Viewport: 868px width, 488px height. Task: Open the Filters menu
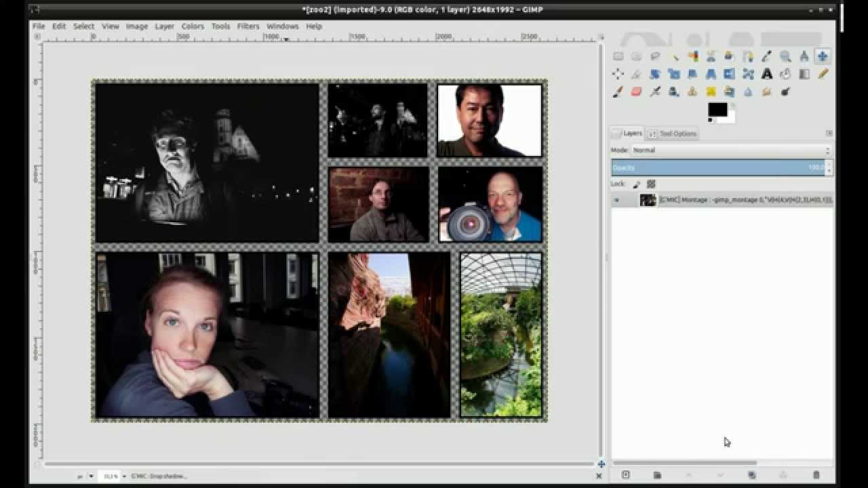[248, 26]
